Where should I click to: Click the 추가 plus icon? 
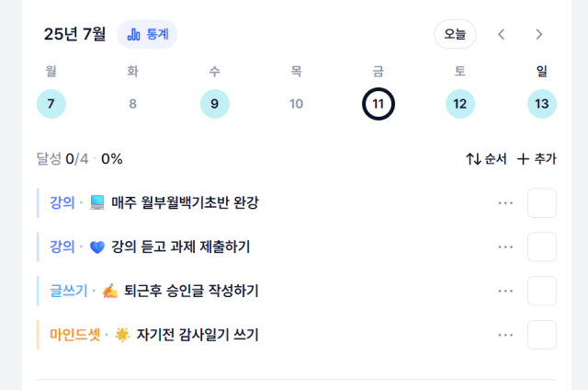coord(523,159)
